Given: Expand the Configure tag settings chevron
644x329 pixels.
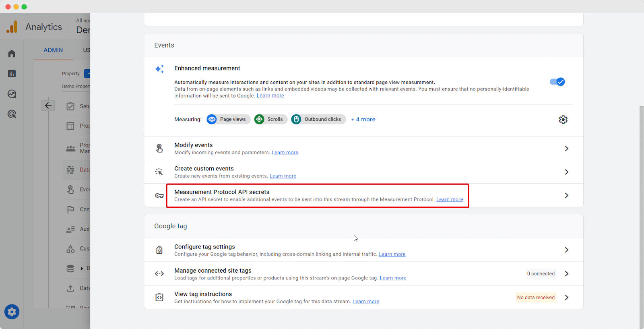Looking at the screenshot, I should coord(566,250).
